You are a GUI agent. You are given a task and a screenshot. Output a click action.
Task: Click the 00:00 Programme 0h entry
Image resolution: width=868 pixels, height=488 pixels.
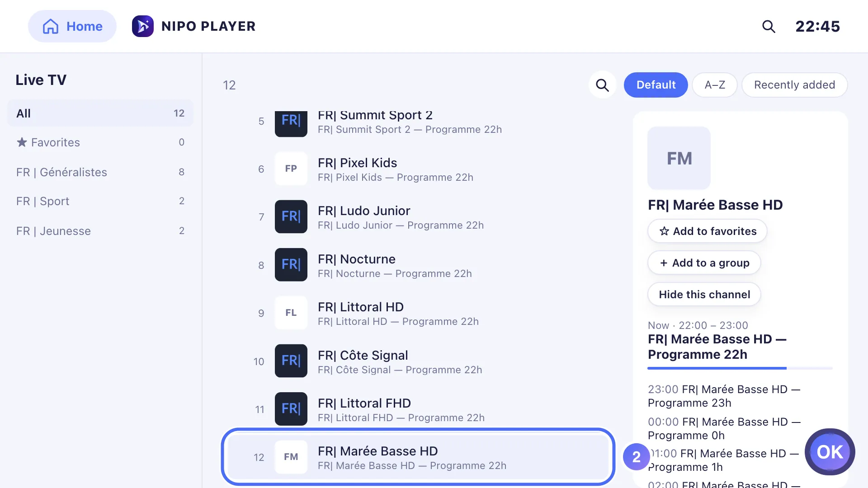pyautogui.click(x=724, y=428)
